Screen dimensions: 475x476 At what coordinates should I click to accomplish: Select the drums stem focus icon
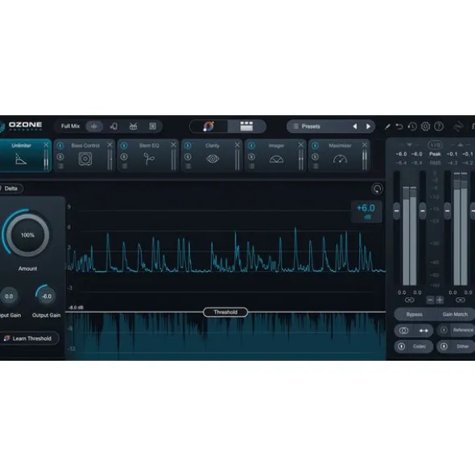[x=134, y=126]
